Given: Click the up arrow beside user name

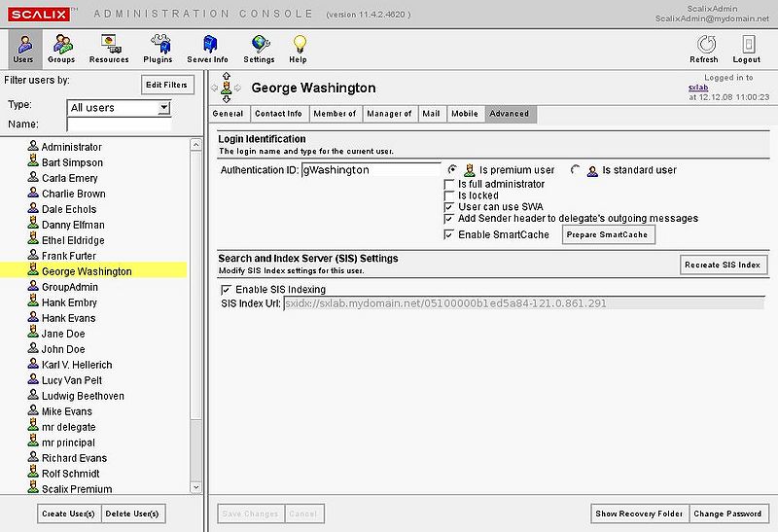Looking at the screenshot, I should (x=228, y=78).
